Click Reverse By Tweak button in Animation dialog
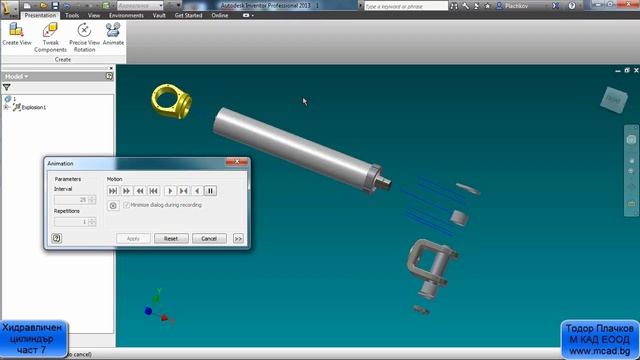This screenshot has height=360, width=640. pyautogui.click(x=153, y=191)
